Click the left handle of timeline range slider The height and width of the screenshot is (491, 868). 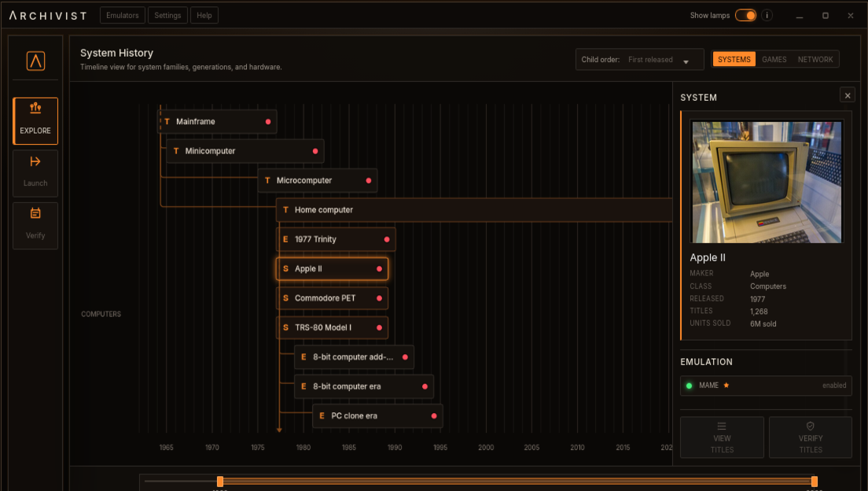coord(220,481)
